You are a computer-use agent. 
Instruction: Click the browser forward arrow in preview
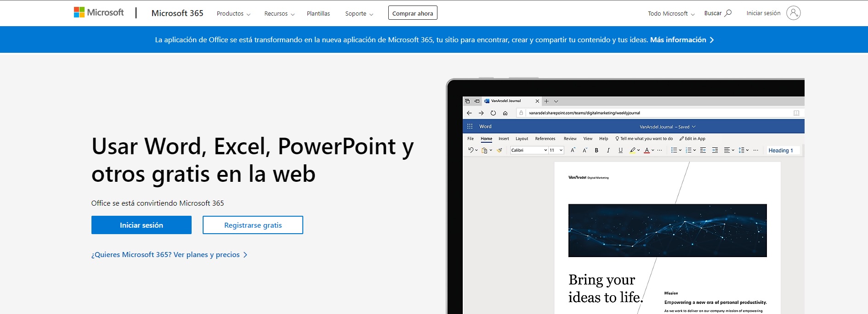point(481,113)
